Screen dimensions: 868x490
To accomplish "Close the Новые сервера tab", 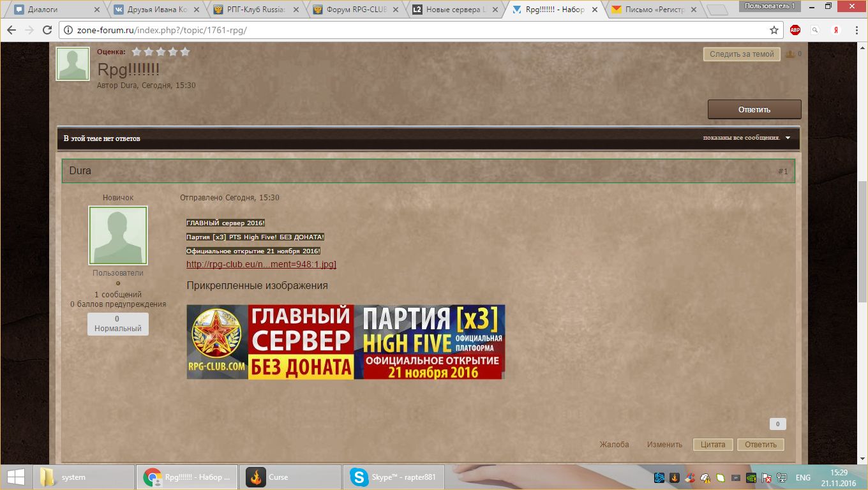I will [x=496, y=10].
